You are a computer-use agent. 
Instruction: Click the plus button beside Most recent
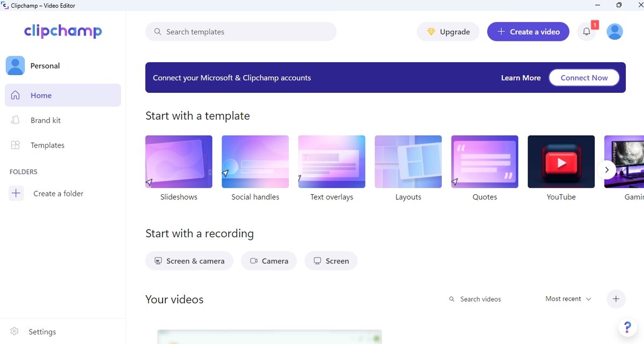(x=616, y=299)
